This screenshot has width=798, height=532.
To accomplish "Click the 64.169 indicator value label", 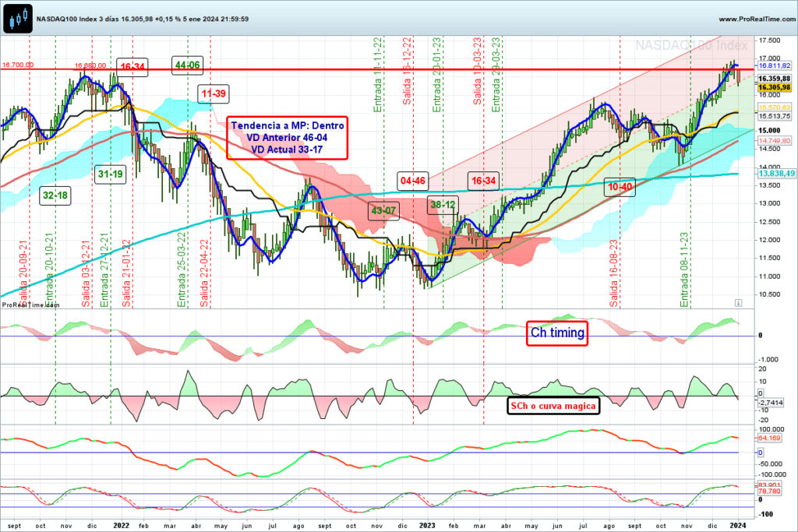I will point(769,438).
